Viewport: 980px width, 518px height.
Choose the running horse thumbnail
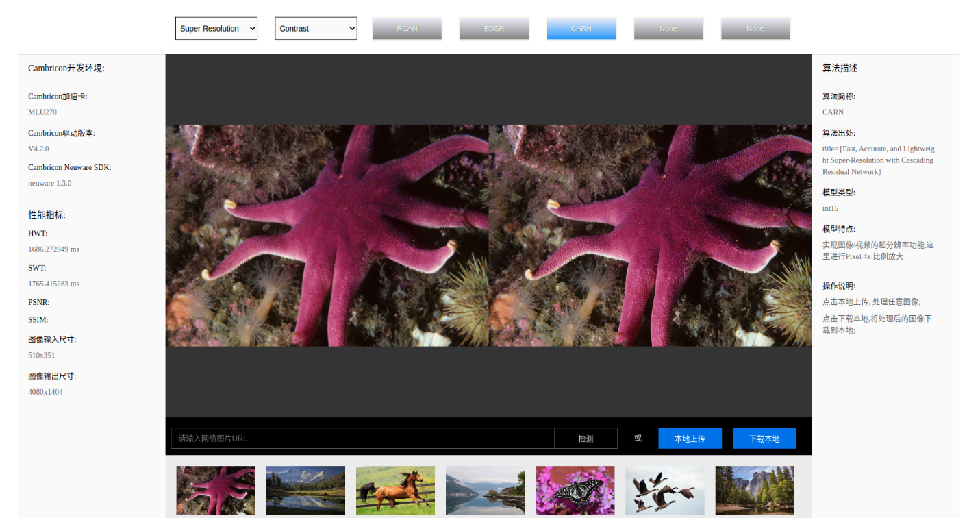click(x=395, y=491)
